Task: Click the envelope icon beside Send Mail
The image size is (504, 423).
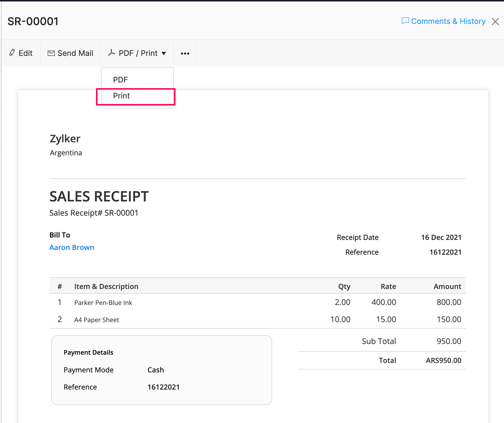Action: [51, 53]
